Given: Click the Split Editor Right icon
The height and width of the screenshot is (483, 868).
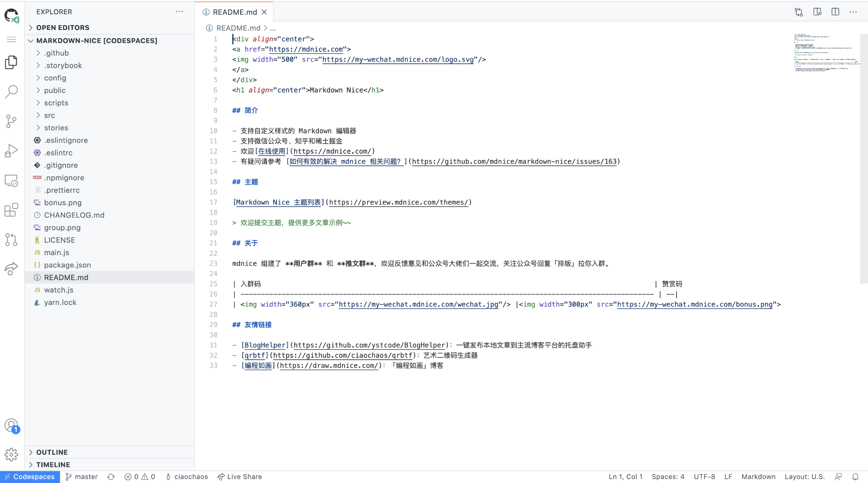Looking at the screenshot, I should click(835, 12).
